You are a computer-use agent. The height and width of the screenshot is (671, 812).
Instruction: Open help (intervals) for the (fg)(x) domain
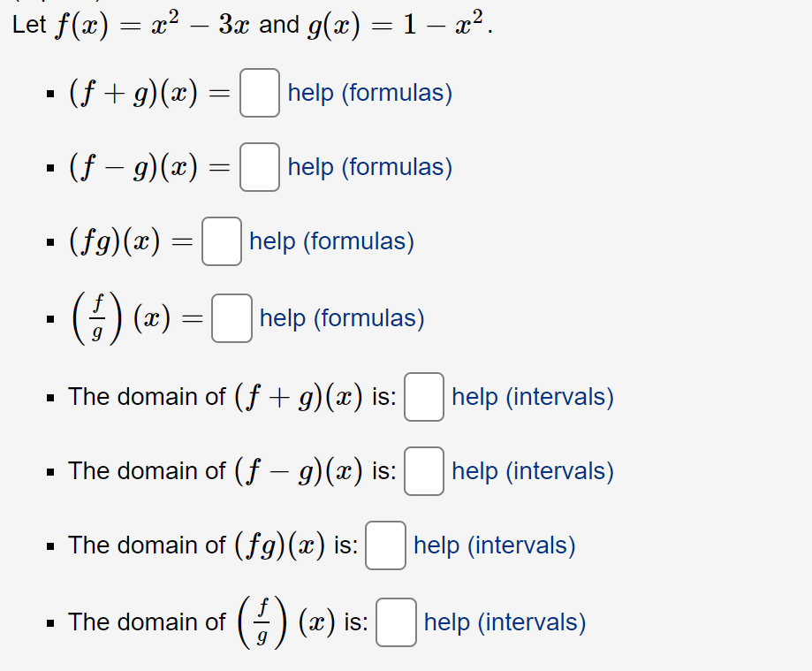(493, 545)
